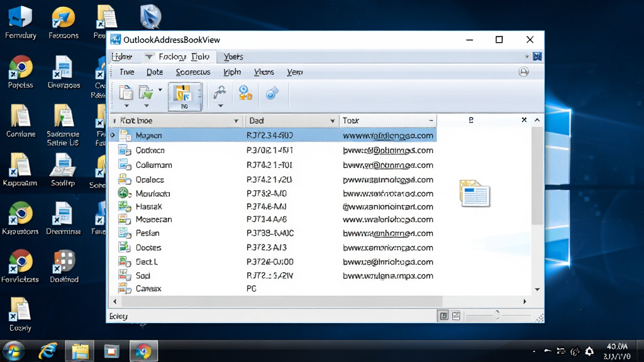Open the Tiwe menu
The image size is (644, 362).
click(127, 72)
